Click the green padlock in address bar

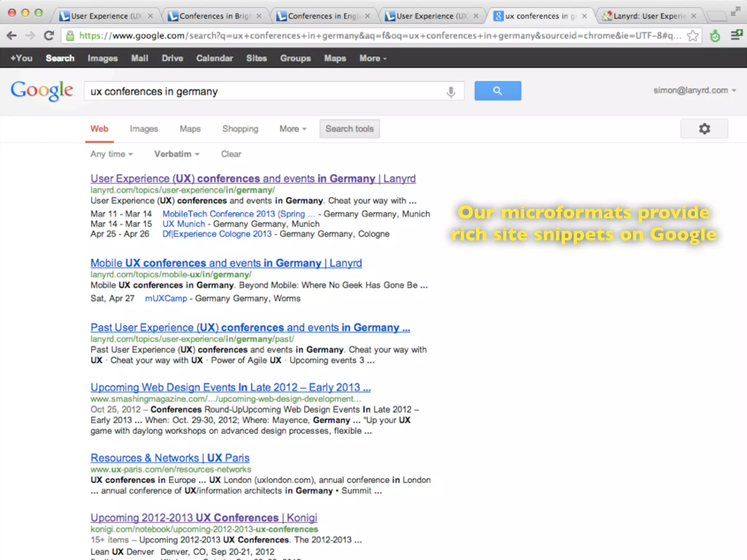[70, 36]
